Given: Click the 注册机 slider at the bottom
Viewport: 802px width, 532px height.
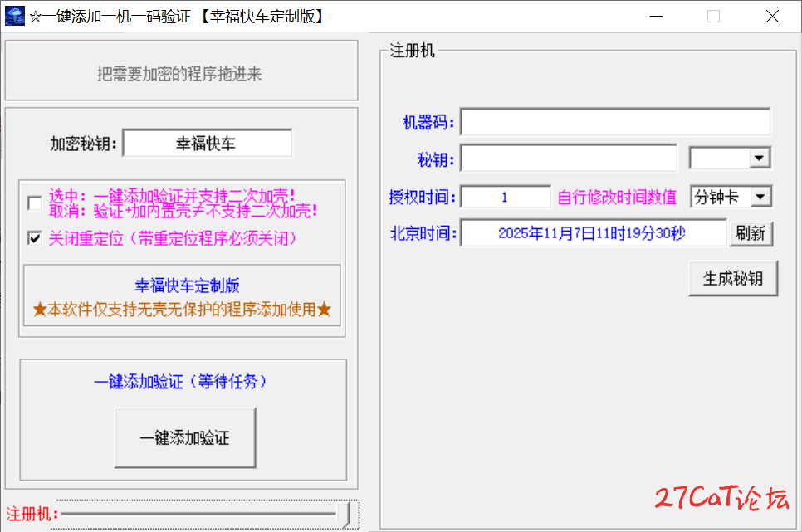Looking at the screenshot, I should [208, 514].
